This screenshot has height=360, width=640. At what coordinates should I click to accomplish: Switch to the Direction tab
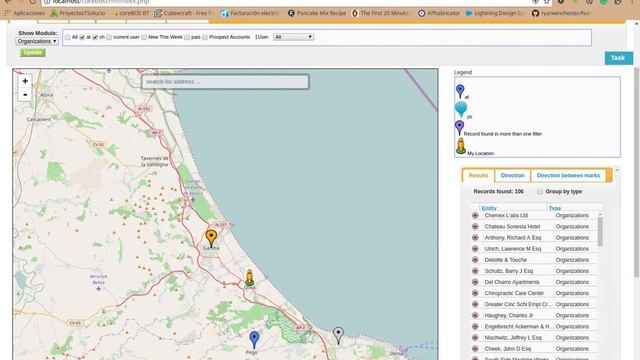(x=512, y=176)
